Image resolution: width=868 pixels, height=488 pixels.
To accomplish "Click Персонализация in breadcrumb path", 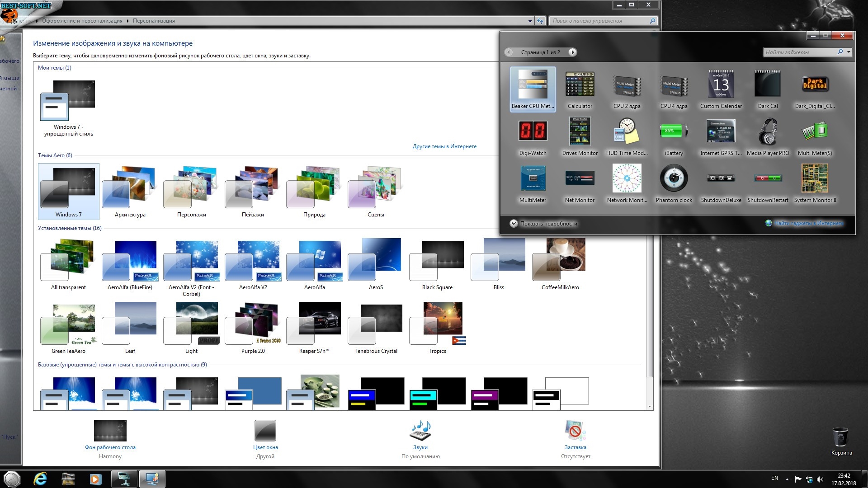I will coord(154,21).
